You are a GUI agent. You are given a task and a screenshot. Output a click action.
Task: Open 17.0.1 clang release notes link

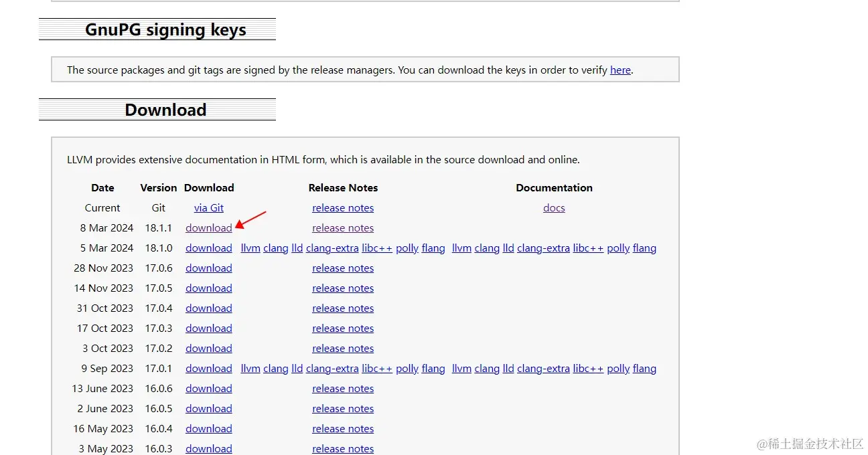(x=275, y=369)
